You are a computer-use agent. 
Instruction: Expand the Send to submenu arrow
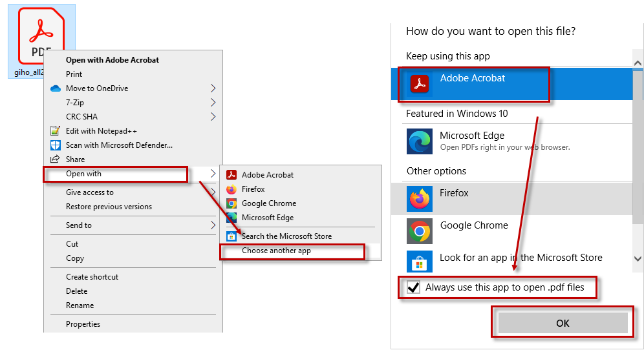[x=213, y=225]
